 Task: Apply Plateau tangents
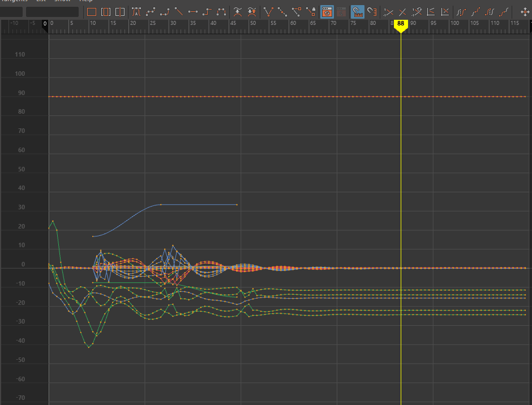(221, 12)
